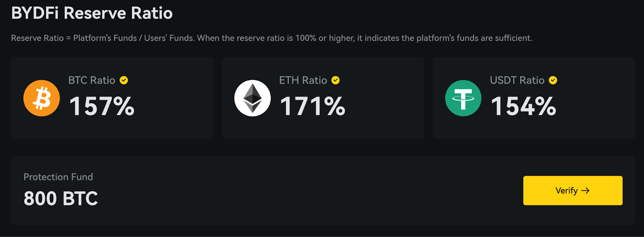644x237 pixels.
Task: Click the orange Bitcoin logo icon
Action: [41, 98]
